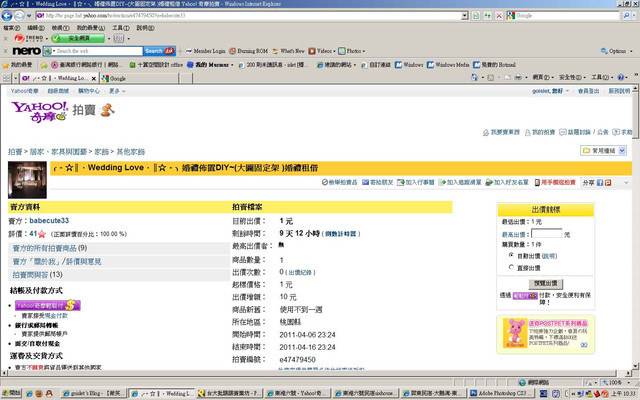
Task: Open the recent pages dropdown beside Forward
Action: click(29, 16)
